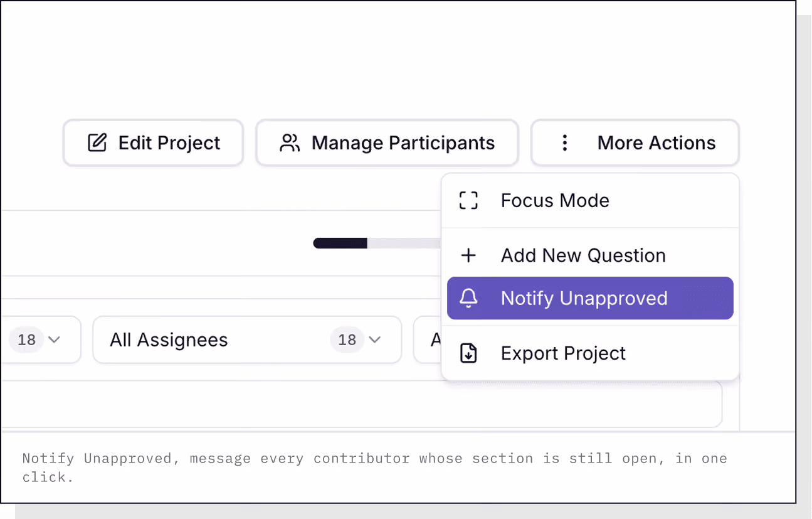Expand the partially visible left filter chevron
This screenshot has height=519, width=812.
(x=55, y=340)
